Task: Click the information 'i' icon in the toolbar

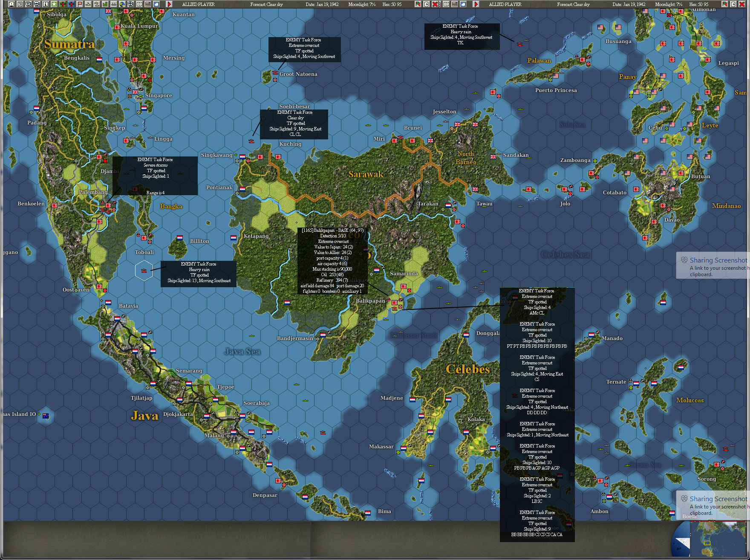Action: (x=46, y=4)
